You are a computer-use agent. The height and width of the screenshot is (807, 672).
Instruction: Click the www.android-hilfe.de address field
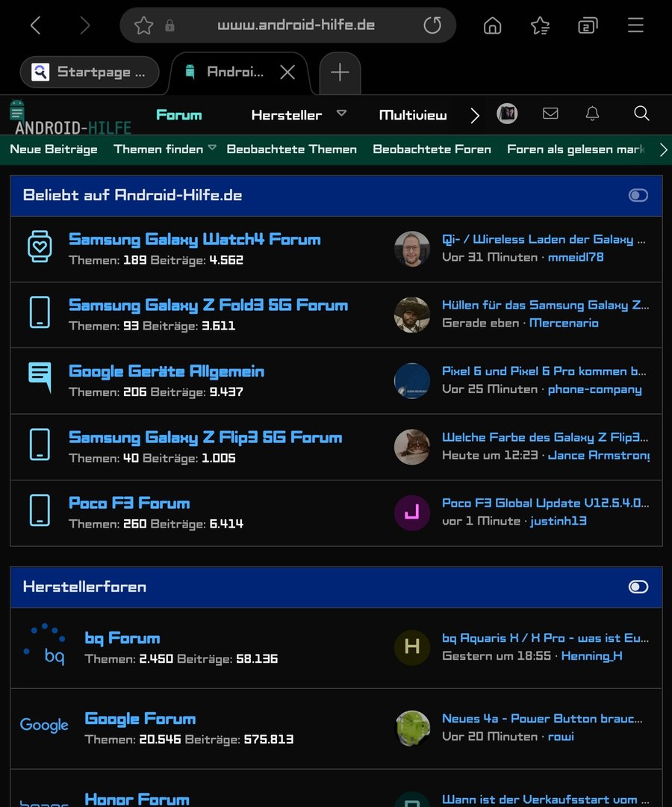(296, 25)
